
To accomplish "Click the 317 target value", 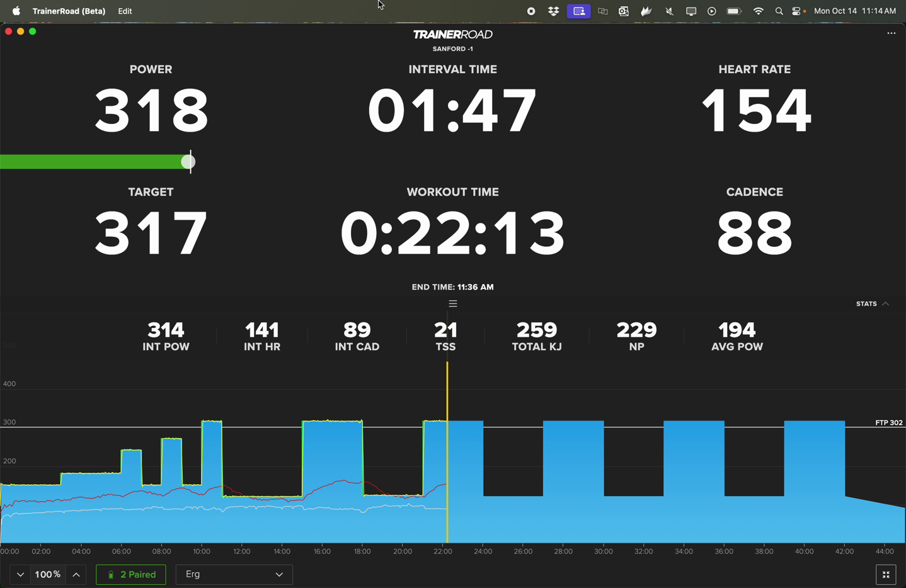I will coord(151,234).
